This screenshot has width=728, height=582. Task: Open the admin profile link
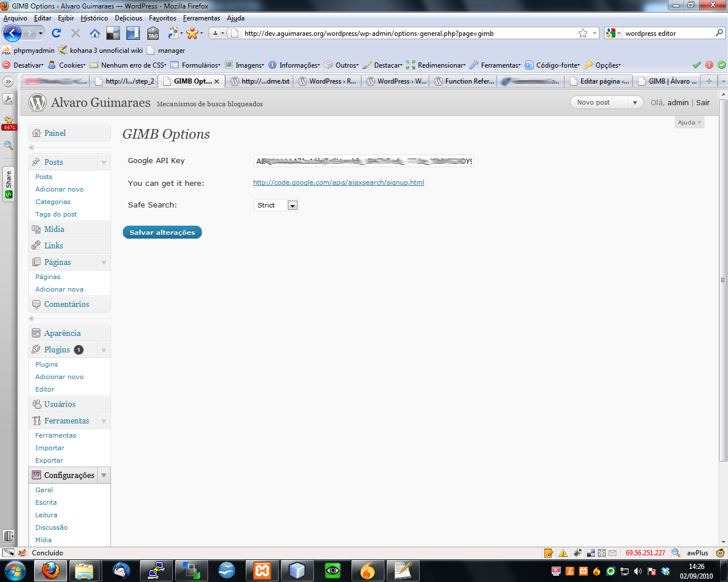pyautogui.click(x=678, y=102)
